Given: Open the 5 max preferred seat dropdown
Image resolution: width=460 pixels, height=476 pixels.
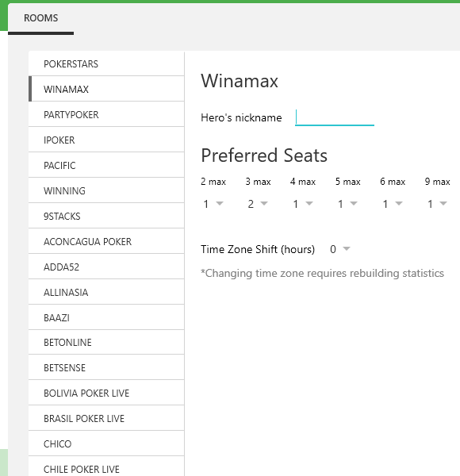Looking at the screenshot, I should point(347,204).
